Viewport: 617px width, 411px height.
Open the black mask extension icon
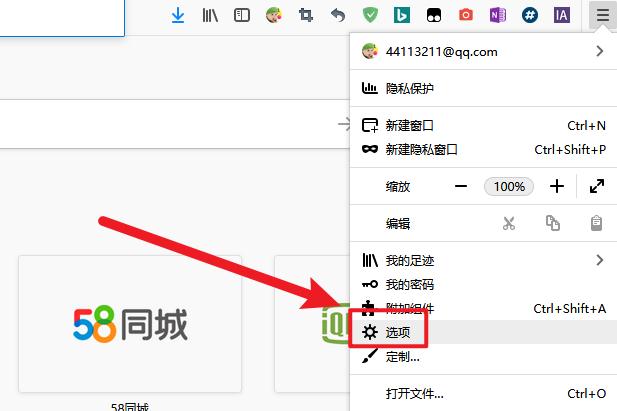(x=434, y=16)
